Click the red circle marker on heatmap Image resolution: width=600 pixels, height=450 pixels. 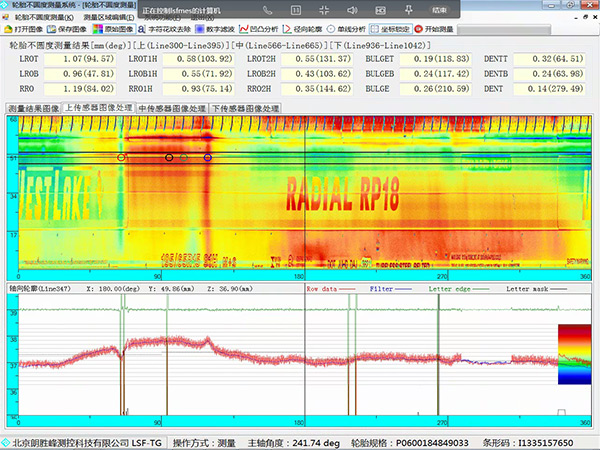[121, 157]
